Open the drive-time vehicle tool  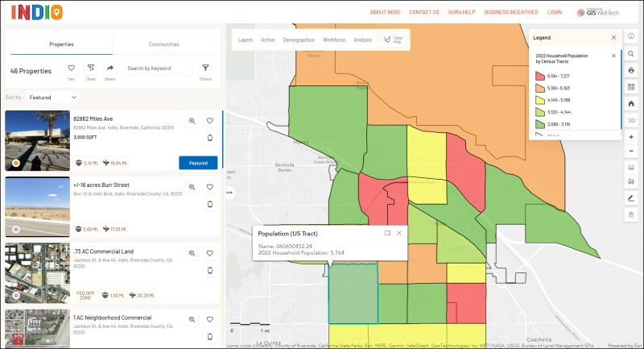pos(631,181)
